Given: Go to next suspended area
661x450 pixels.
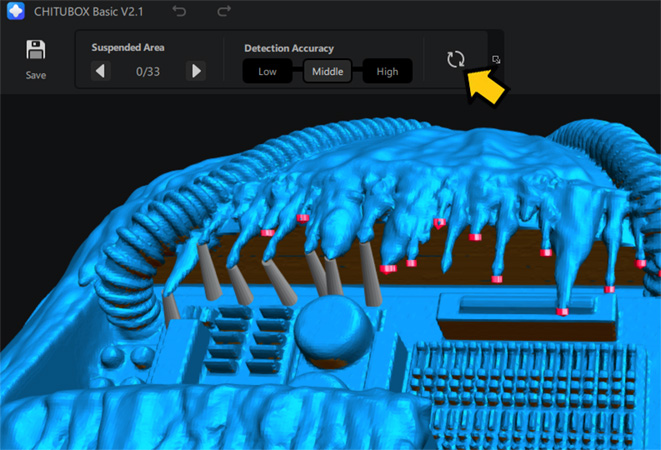Looking at the screenshot, I should pos(196,71).
